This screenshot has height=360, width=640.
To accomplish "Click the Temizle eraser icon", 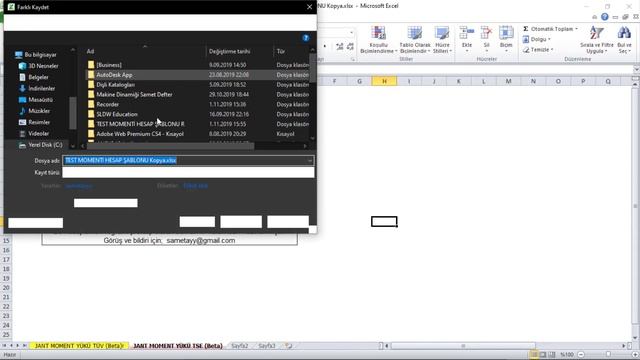I will tap(526, 49).
